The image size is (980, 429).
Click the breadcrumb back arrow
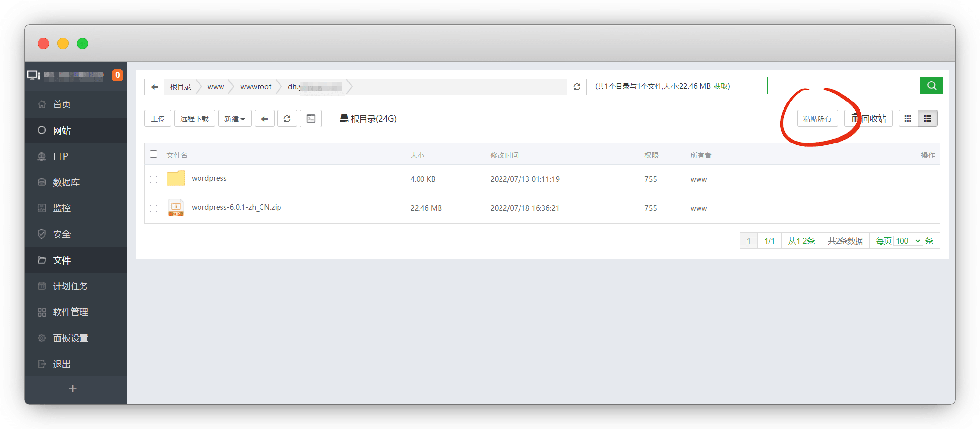tap(155, 87)
